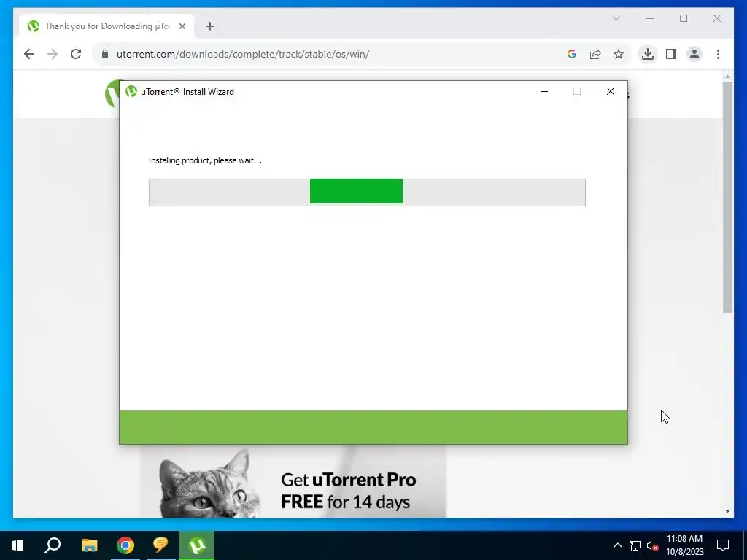Maximize the Chrome browser window
Screen dimensions: 747x560
pos(684,18)
